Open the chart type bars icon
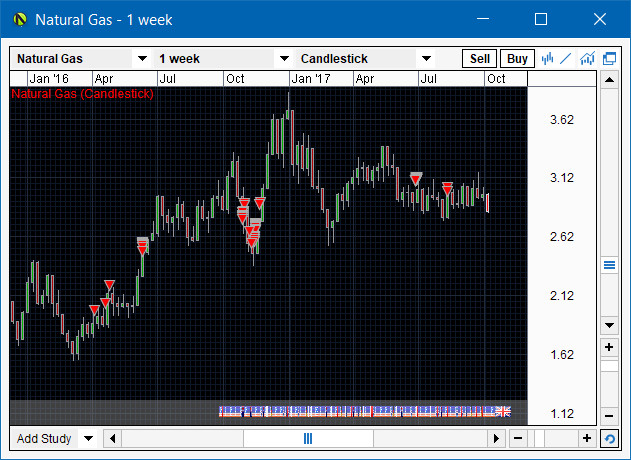The width and height of the screenshot is (631, 460). coord(548,59)
